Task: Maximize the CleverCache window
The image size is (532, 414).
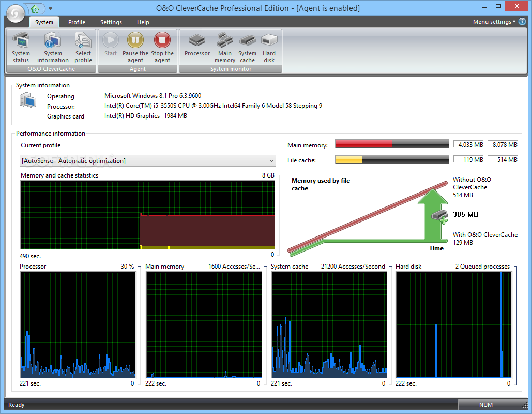Action: click(498, 6)
